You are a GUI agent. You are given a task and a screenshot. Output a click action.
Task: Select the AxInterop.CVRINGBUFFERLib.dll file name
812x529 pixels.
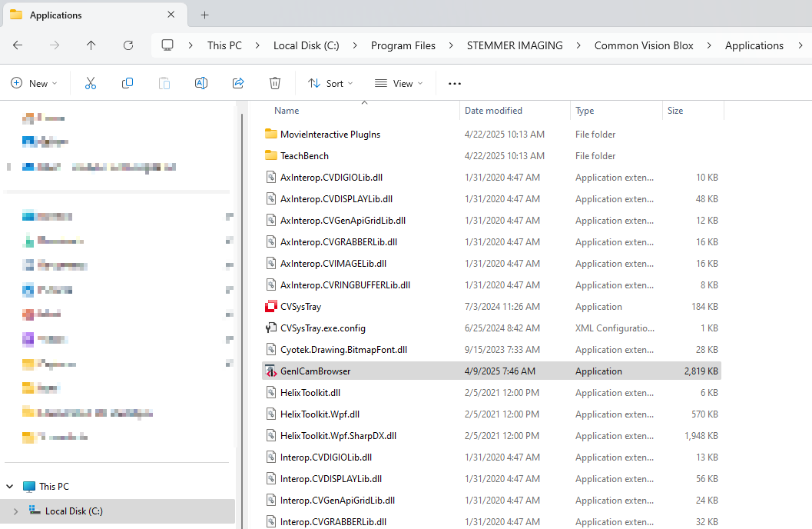pos(345,285)
